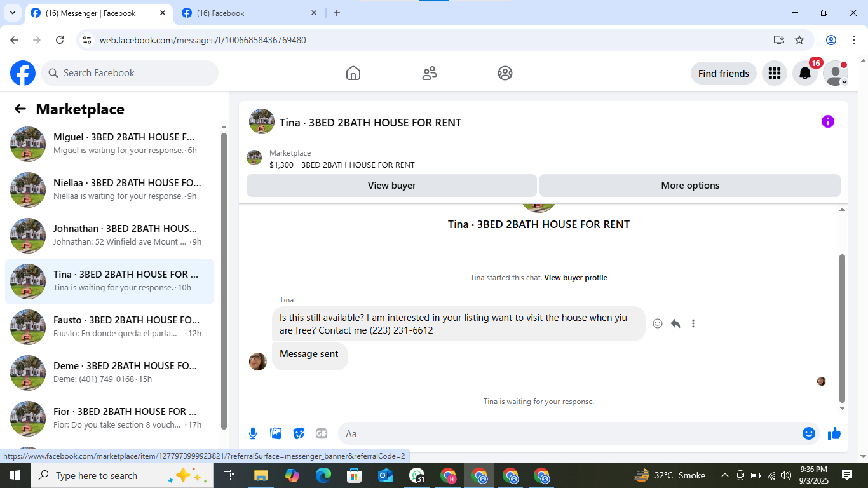
Task: Click the sender avatar beside Message sent
Action: (258, 362)
